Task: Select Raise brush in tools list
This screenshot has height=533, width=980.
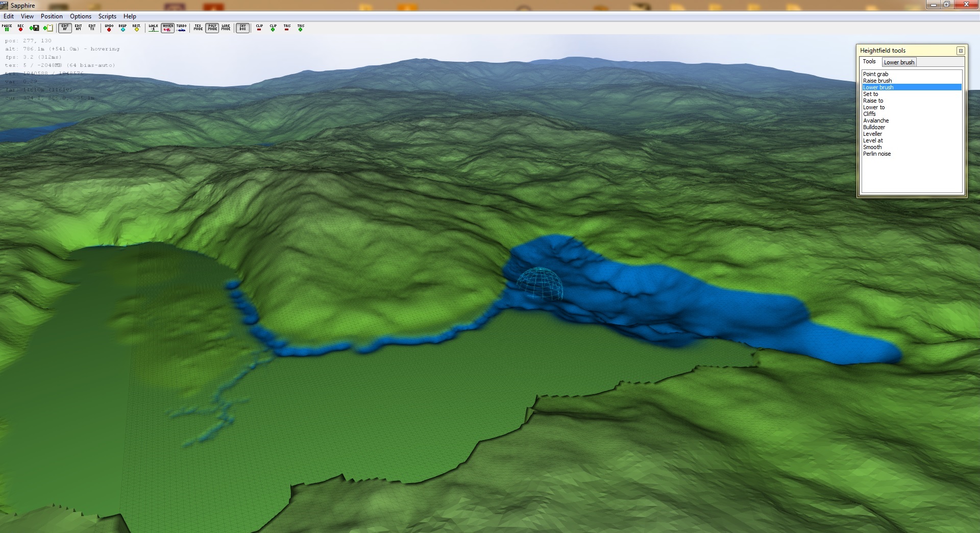Action: (877, 81)
